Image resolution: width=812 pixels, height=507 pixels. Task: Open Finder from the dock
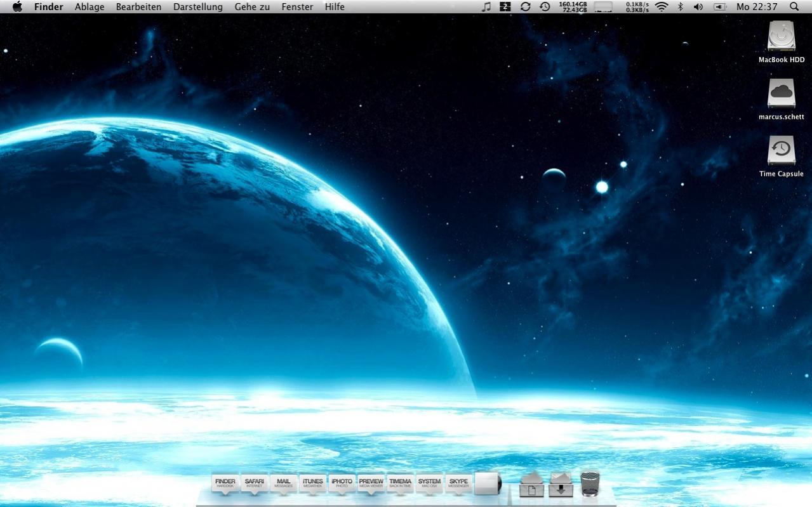225,484
